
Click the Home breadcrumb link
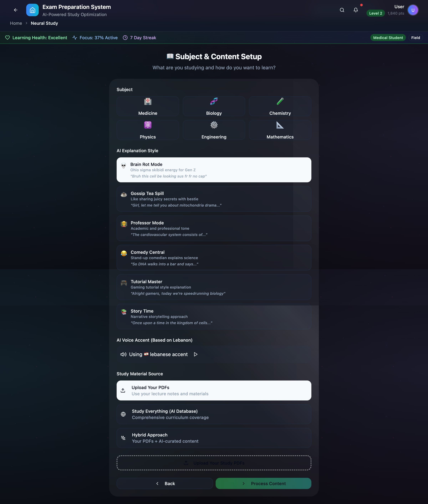pos(16,23)
